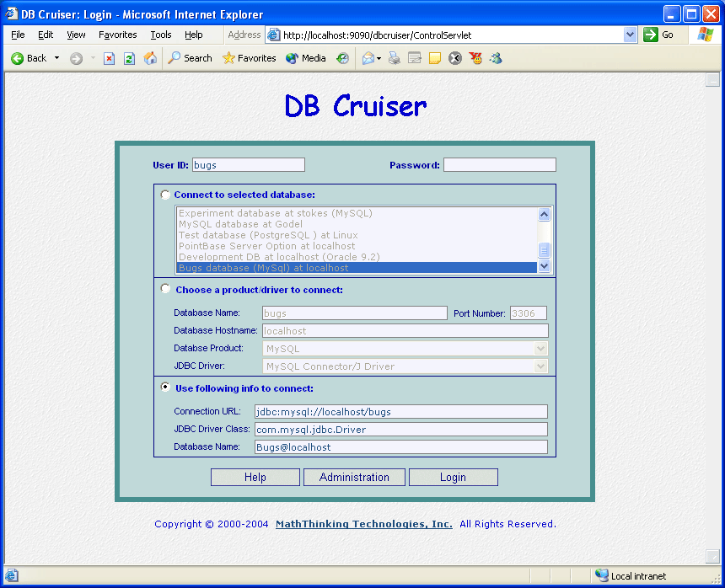This screenshot has height=588, width=725.
Task: Go to the Home page icon
Action: pos(150,58)
